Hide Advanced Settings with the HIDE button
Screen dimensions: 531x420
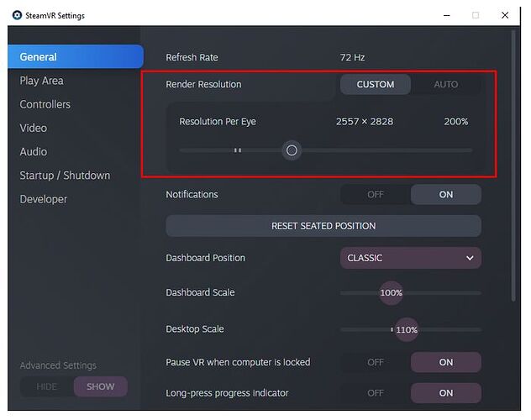click(x=47, y=386)
